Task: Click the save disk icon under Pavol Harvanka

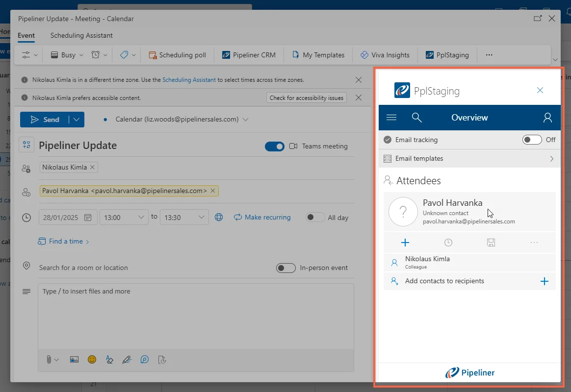Action: click(491, 243)
